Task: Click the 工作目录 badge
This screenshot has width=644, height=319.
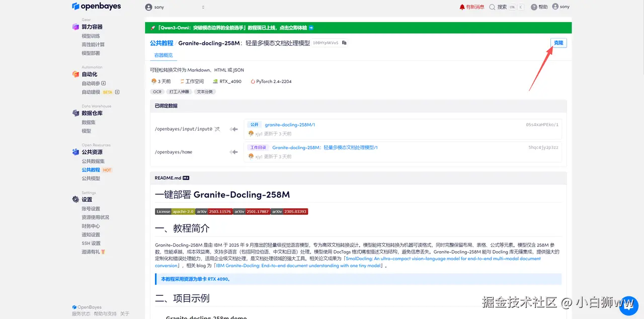Action: [258, 147]
